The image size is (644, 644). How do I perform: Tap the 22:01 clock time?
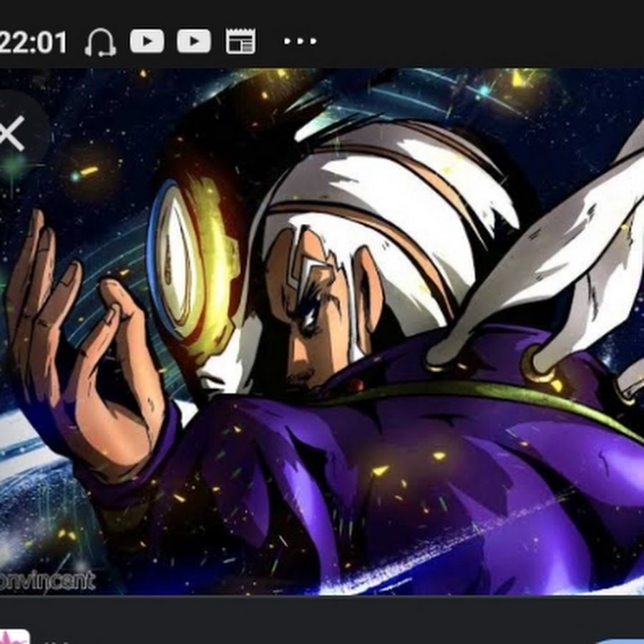[x=32, y=42]
